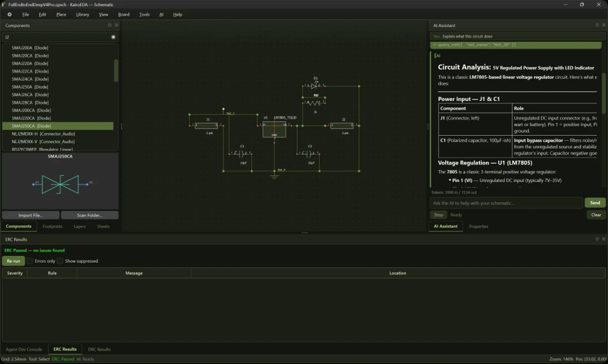Float the Components panel with undock icon

pyautogui.click(x=110, y=25)
